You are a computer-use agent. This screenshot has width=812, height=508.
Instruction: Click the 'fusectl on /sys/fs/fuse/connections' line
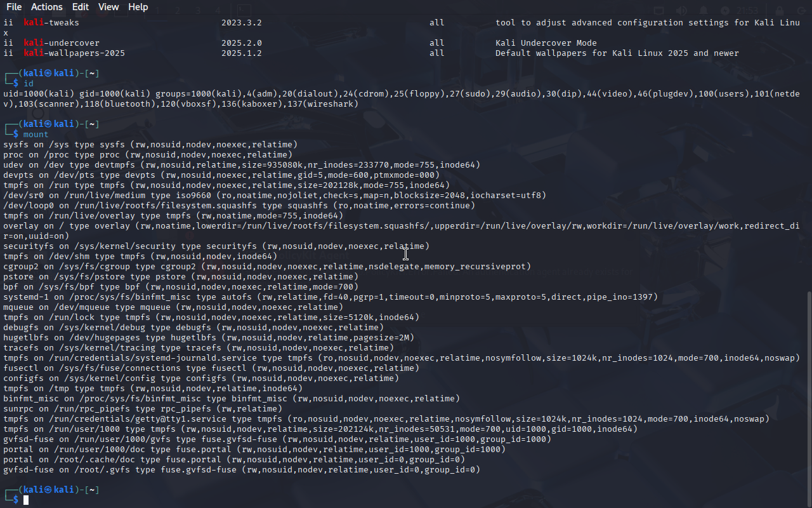tap(211, 368)
